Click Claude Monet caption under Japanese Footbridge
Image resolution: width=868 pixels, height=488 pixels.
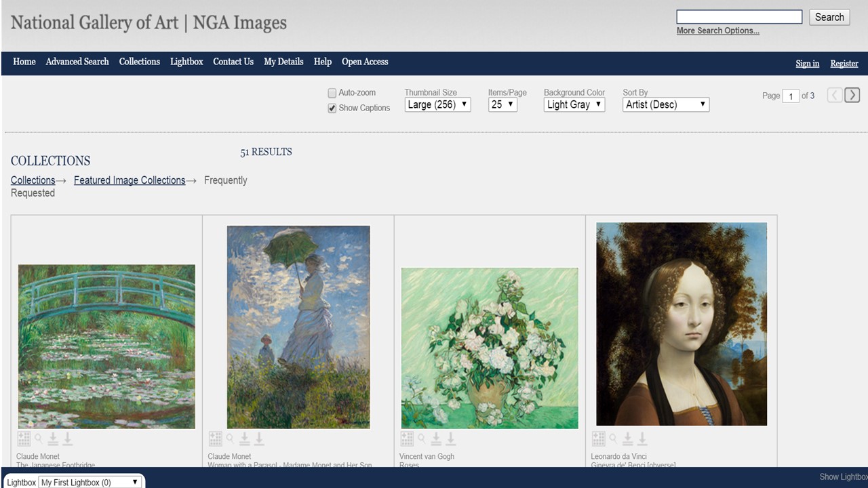coord(38,457)
